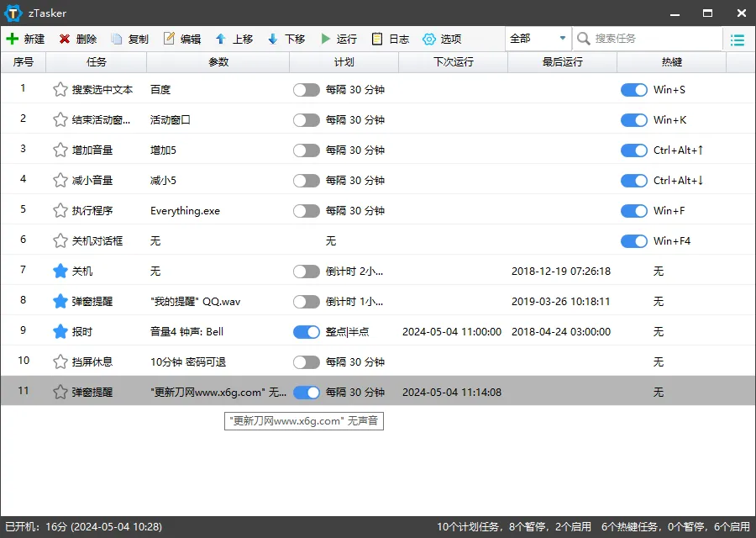Turn off the 弹窗提醒 row 11 toggle
756x538 pixels.
[x=306, y=392]
